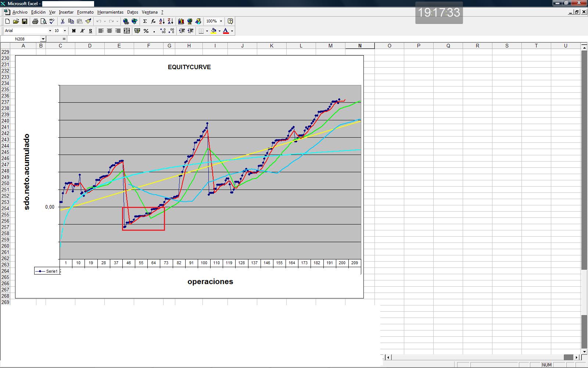The width and height of the screenshot is (588, 368).
Task: Open the Herramientas menu
Action: 110,12
